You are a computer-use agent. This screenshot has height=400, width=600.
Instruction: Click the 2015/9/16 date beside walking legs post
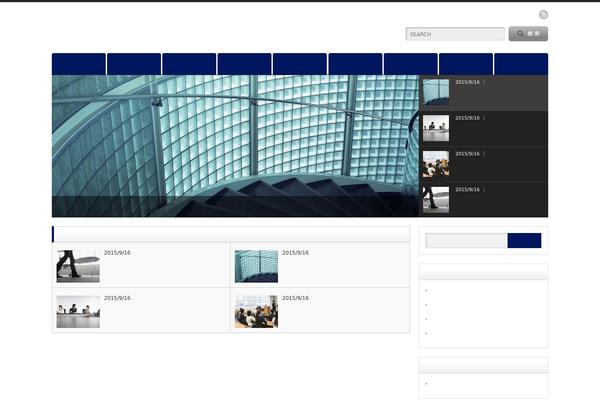pyautogui.click(x=117, y=253)
